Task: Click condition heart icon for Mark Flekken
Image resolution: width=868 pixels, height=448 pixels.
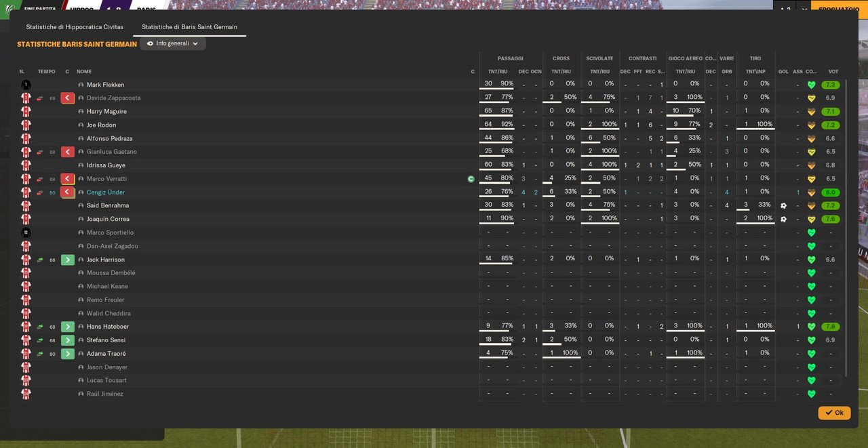Action: point(811,85)
